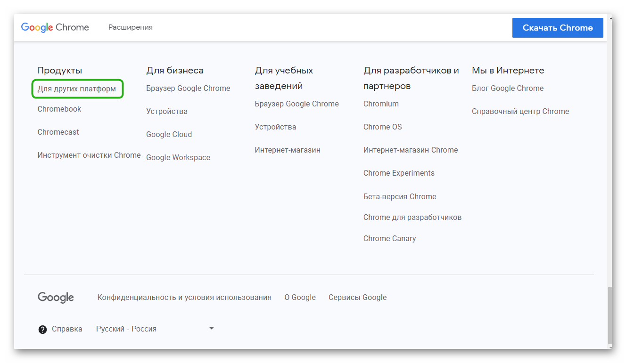
Task: Open the Chrome Experiments link
Action: pos(399,173)
